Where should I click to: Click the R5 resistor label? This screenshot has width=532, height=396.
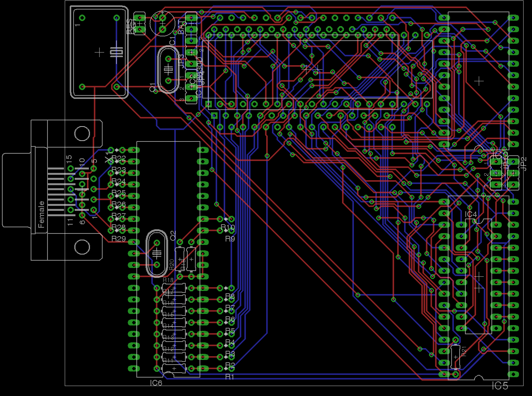(x=230, y=331)
